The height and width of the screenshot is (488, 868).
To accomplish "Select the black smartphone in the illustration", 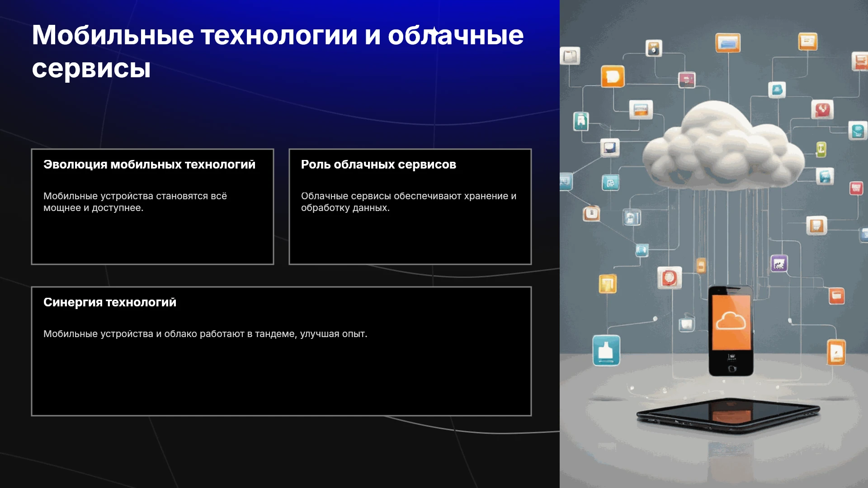I will tap(731, 331).
